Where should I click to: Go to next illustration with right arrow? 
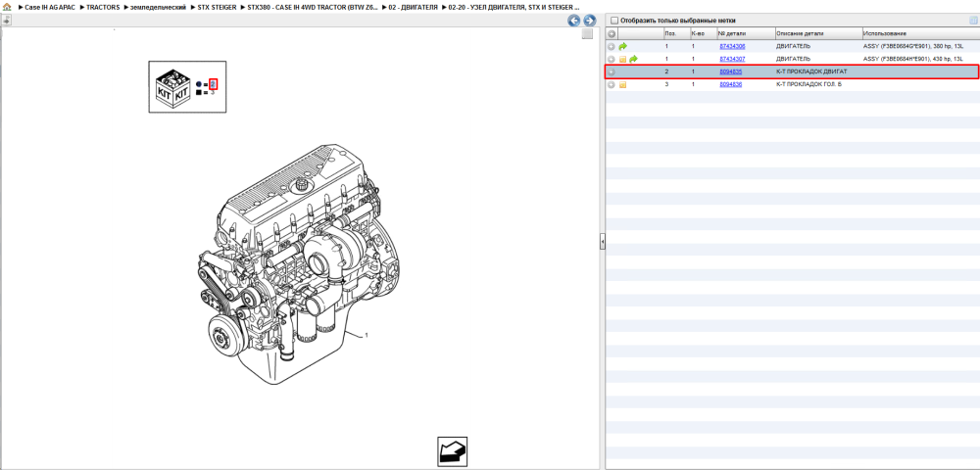589,21
